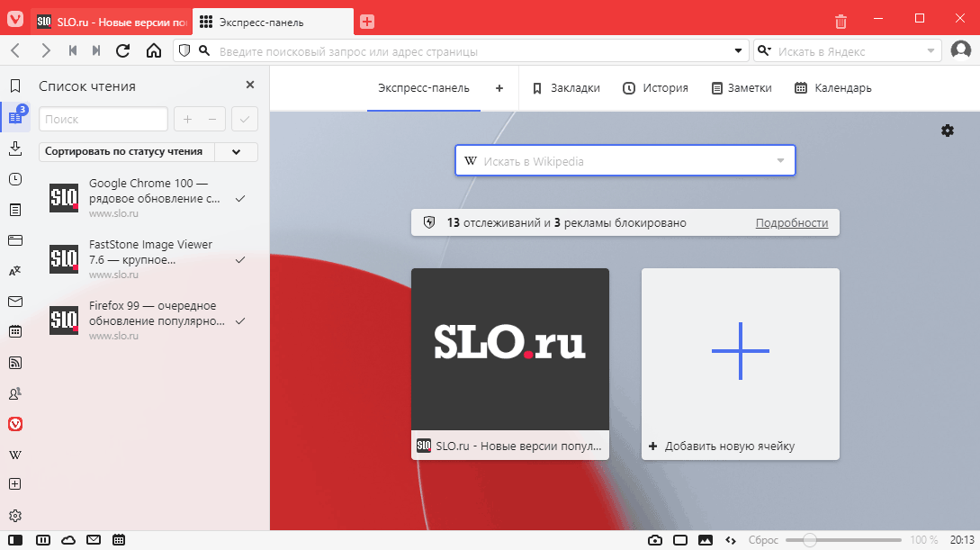
Task: Switch to the SLO.ru browser tab
Action: coord(112,22)
